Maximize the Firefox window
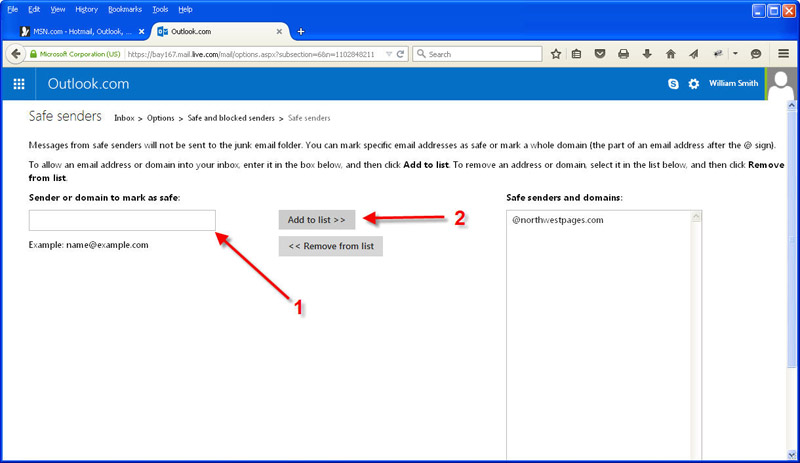This screenshot has width=800, height=463. [774, 11]
